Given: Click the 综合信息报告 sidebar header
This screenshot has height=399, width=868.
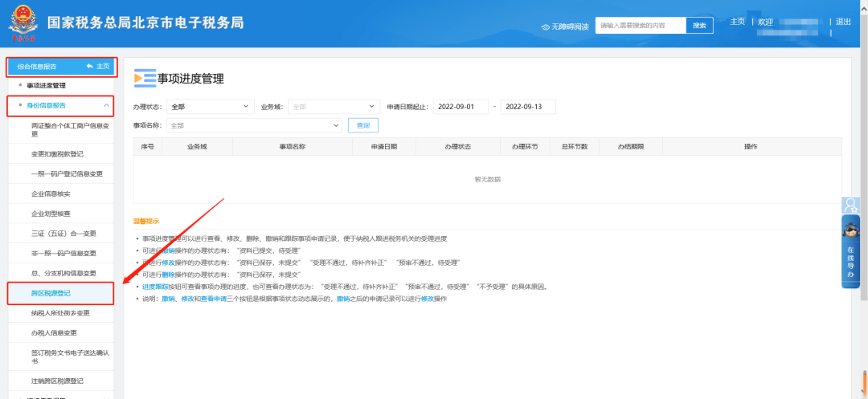Looking at the screenshot, I should click(x=61, y=67).
